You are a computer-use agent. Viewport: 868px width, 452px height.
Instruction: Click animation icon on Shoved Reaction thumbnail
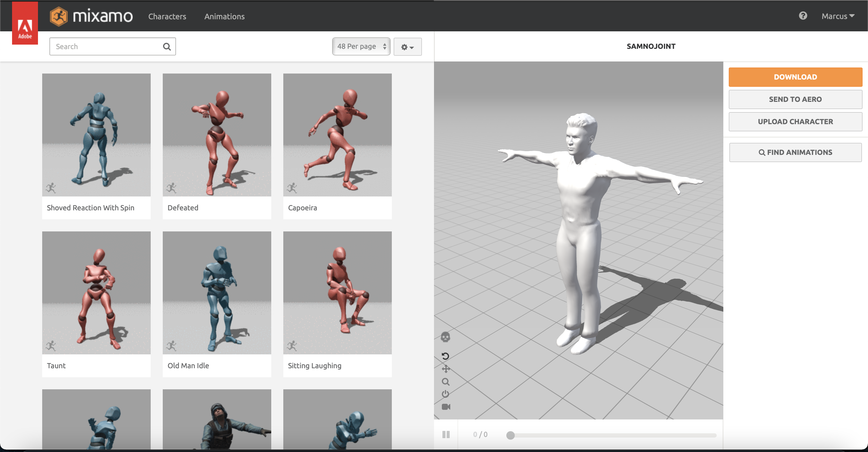pyautogui.click(x=51, y=188)
